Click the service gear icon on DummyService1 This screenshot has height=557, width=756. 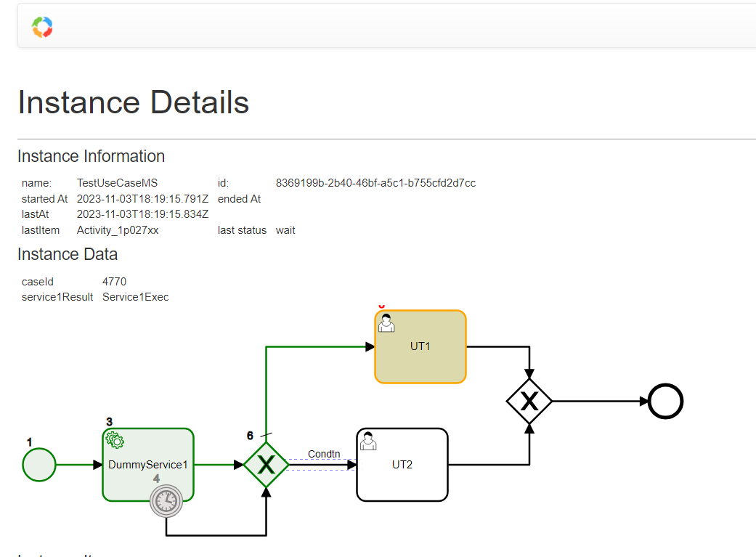coord(115,440)
